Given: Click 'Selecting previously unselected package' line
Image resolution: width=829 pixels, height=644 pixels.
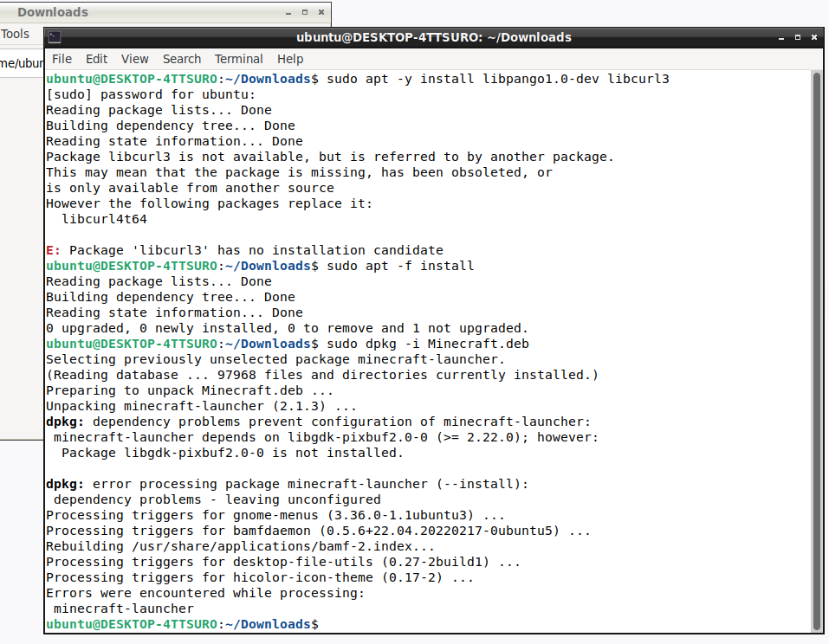Looking at the screenshot, I should [275, 359].
